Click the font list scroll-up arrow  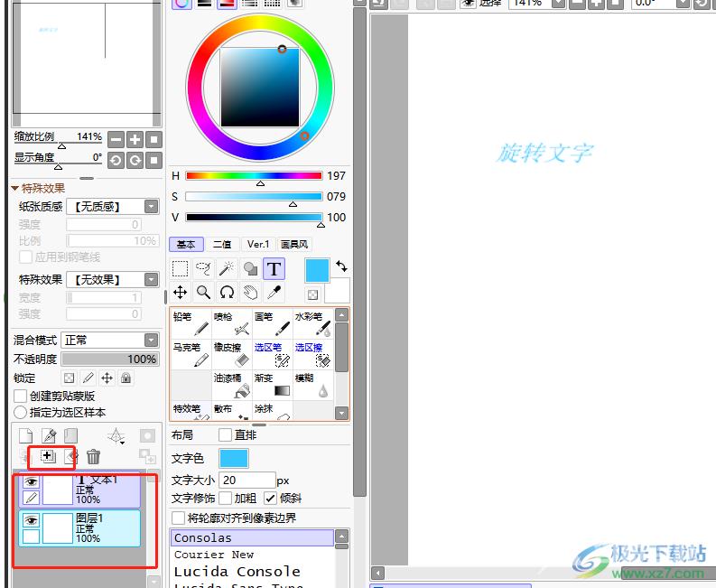pos(341,536)
